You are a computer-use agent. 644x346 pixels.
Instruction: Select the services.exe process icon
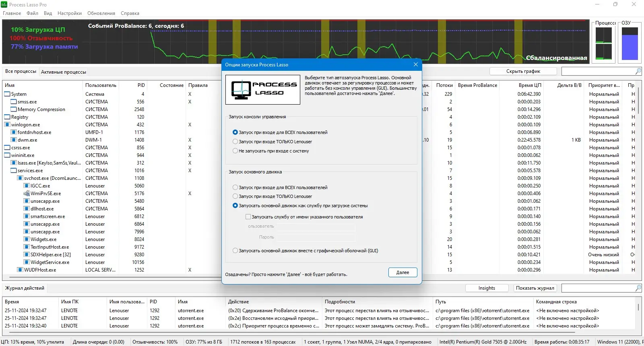[14, 171]
